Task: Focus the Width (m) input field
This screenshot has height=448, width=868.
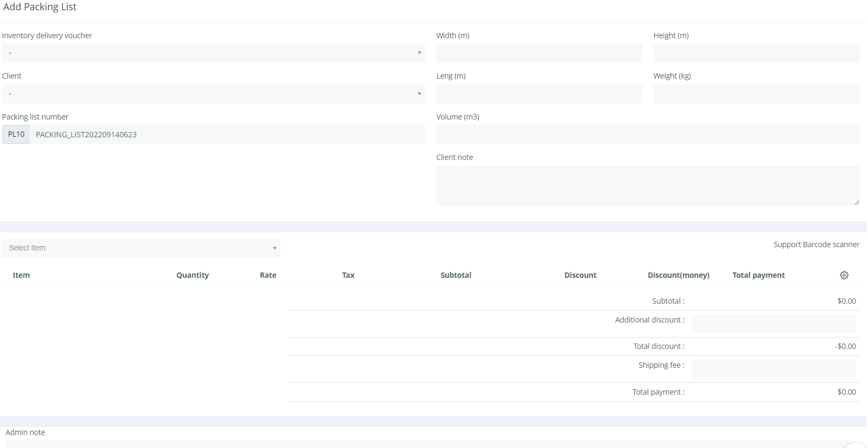Action: click(x=539, y=53)
